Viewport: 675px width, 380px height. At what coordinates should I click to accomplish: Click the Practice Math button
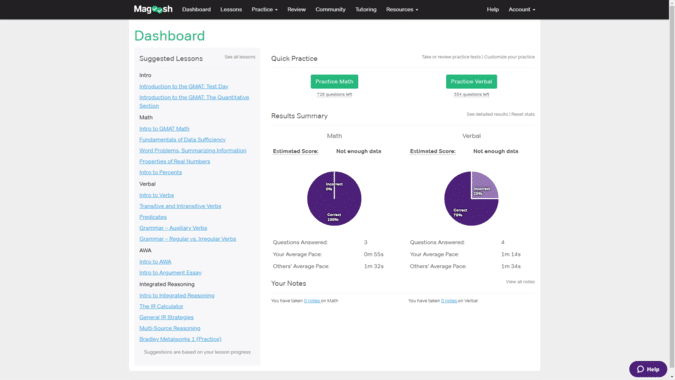(x=334, y=81)
